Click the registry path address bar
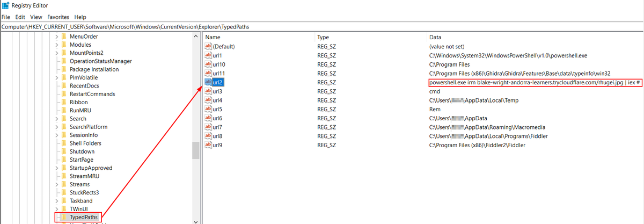Image resolution: width=644 pixels, height=224 pixels. coord(322,26)
